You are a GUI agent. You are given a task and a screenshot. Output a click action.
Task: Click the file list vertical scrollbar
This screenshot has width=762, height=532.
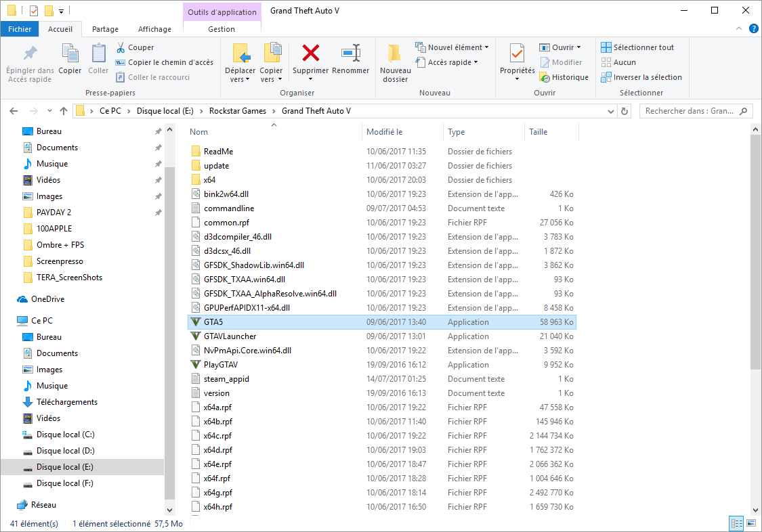coord(755,252)
